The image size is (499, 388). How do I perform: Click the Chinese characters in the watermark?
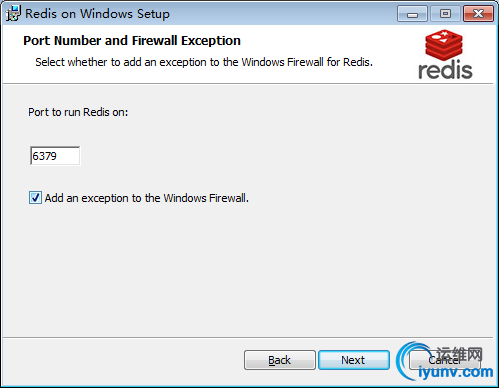tap(459, 355)
